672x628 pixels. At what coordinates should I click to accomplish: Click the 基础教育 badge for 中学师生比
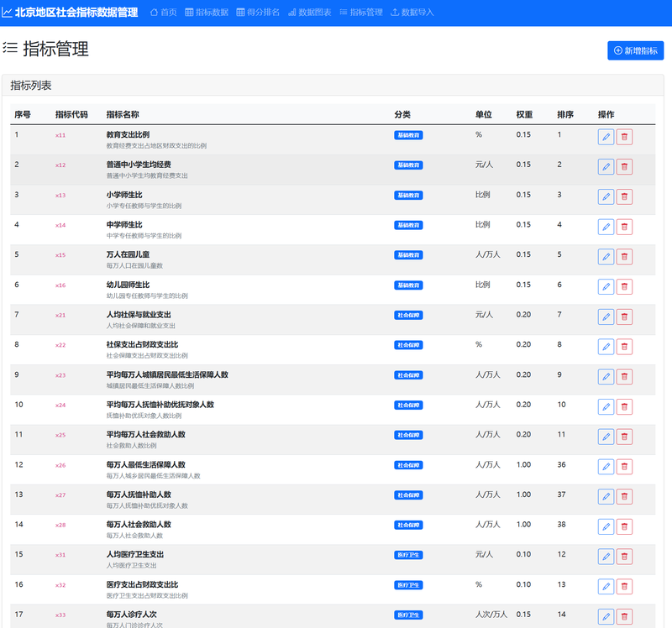(408, 225)
